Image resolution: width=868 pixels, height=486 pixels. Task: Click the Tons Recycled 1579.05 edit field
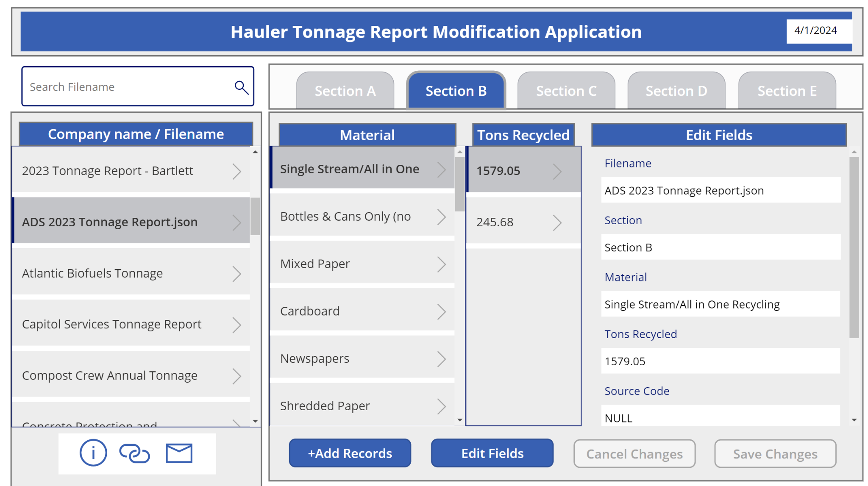tap(720, 361)
